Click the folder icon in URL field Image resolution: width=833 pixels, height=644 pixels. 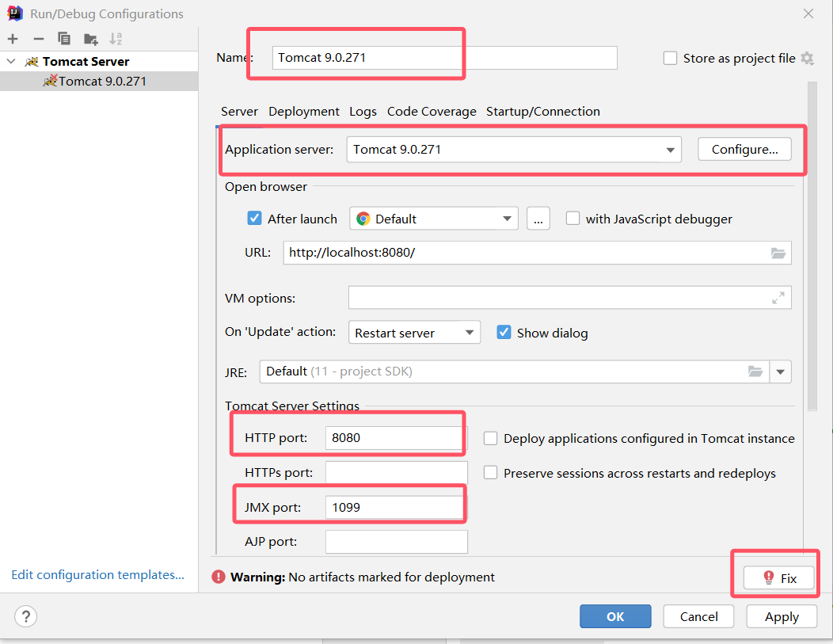(x=778, y=253)
